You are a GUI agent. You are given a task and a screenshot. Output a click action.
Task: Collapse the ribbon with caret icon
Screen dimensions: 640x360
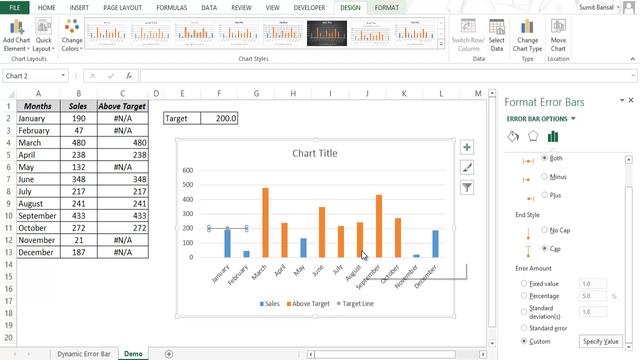632,59
